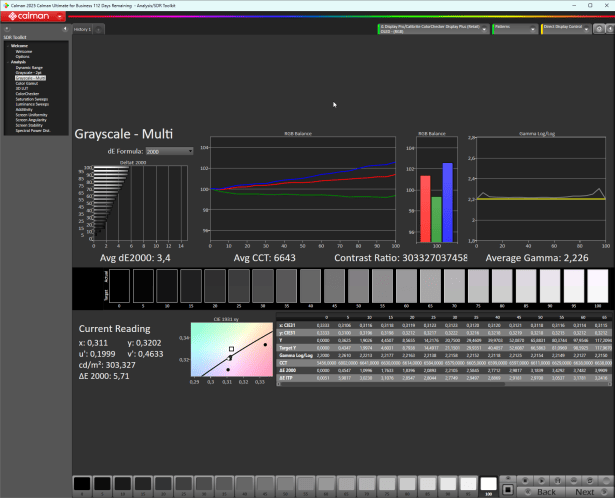Click the black square stop button

tap(508, 489)
